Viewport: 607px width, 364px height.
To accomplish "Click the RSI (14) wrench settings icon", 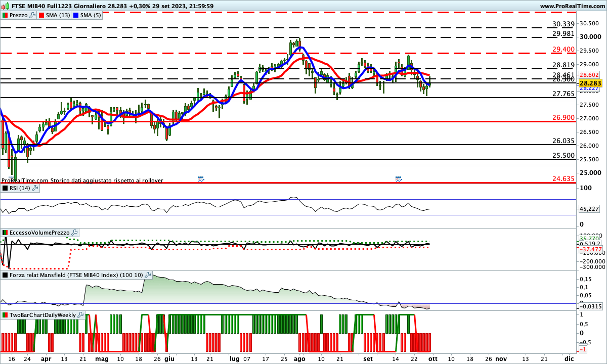I will pyautogui.click(x=35, y=188).
